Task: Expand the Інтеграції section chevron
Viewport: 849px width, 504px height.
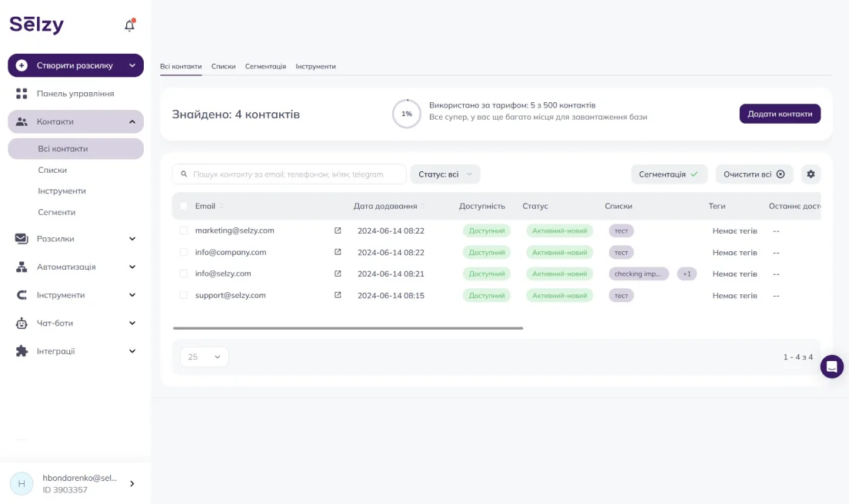Action: click(x=132, y=351)
